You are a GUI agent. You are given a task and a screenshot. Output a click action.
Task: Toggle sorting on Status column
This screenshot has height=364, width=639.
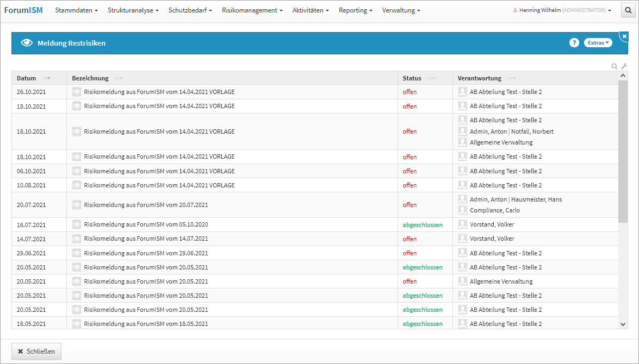click(432, 78)
